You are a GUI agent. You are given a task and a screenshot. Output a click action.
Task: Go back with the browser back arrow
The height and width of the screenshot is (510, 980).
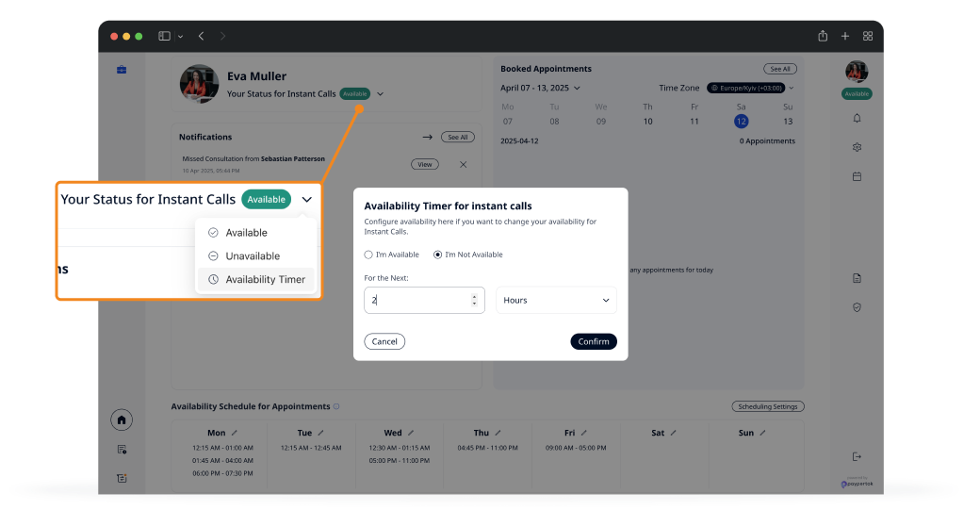click(x=202, y=36)
